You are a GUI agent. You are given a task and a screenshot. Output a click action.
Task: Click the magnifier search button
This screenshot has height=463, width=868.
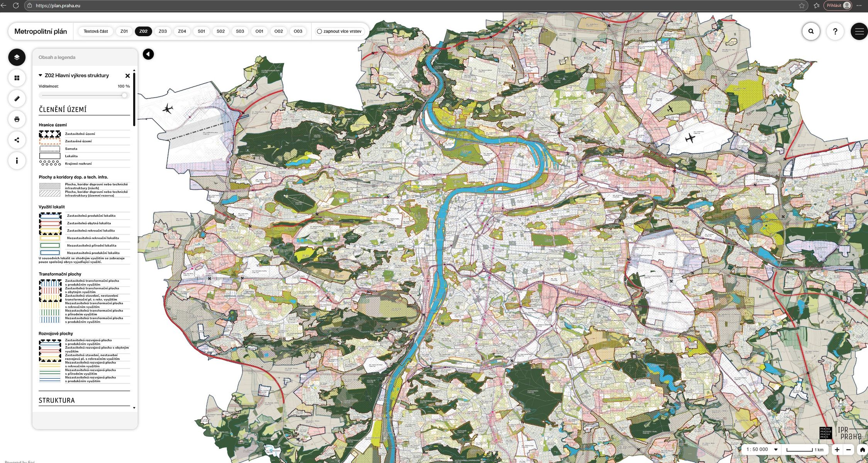pyautogui.click(x=811, y=32)
